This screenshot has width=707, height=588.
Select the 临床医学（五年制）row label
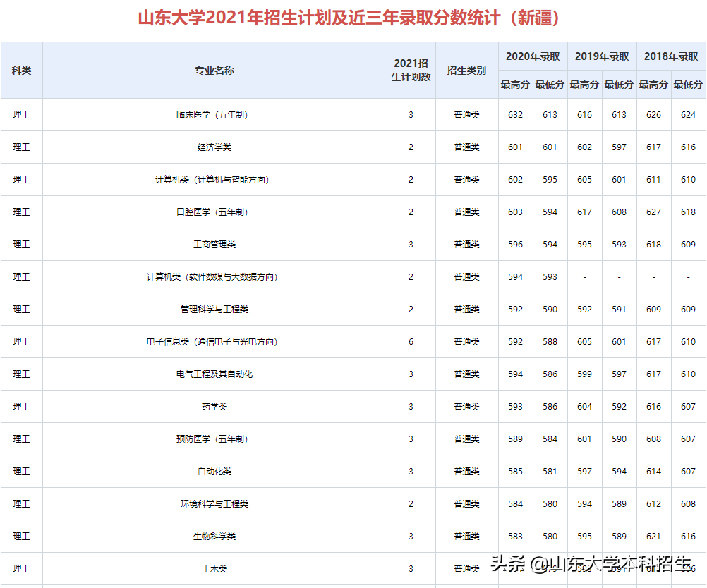[213, 114]
